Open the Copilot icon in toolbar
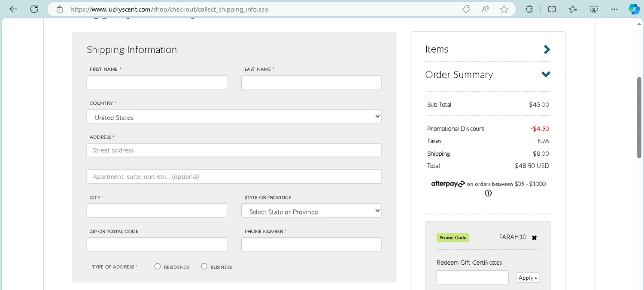Viewport: 644px width, 290px height. pos(634,9)
